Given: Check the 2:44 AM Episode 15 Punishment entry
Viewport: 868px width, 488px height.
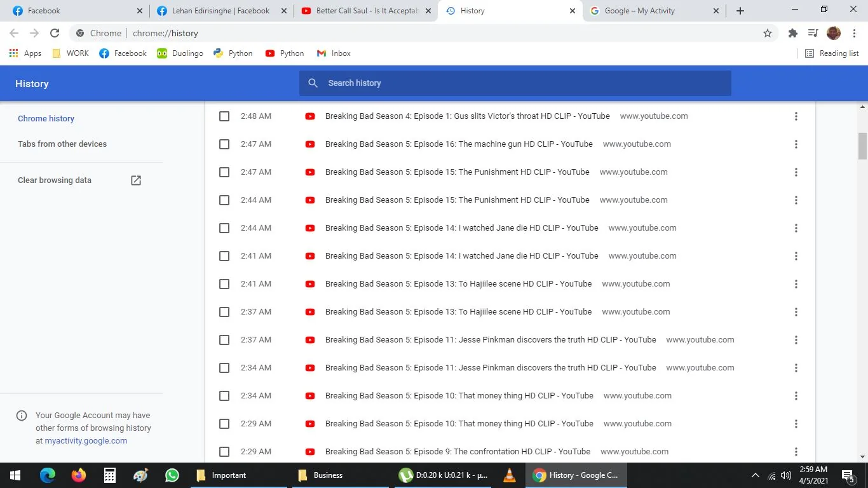Looking at the screenshot, I should (224, 200).
